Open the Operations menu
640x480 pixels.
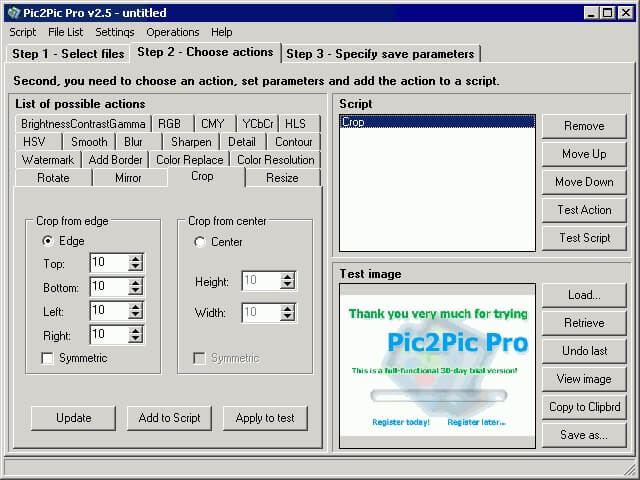172,32
